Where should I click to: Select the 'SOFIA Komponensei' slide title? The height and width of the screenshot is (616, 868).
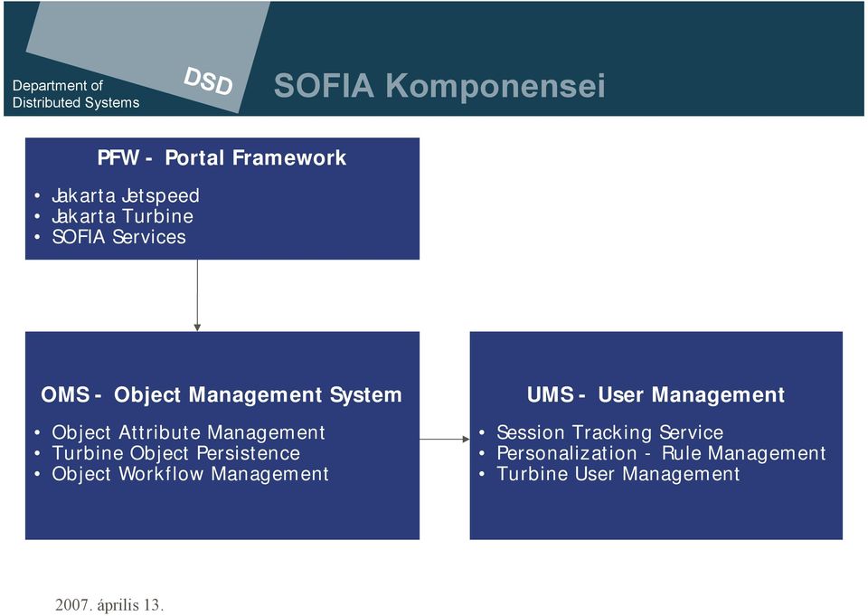point(439,85)
